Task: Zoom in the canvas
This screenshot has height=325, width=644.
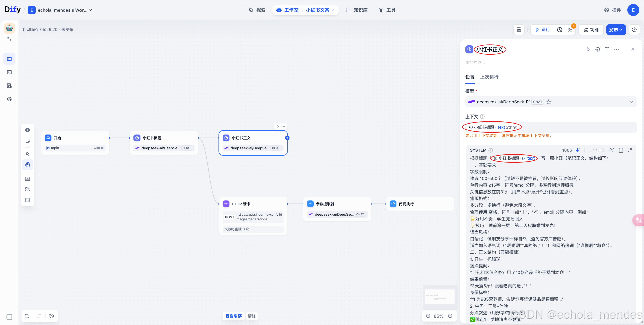Action: pos(450,316)
